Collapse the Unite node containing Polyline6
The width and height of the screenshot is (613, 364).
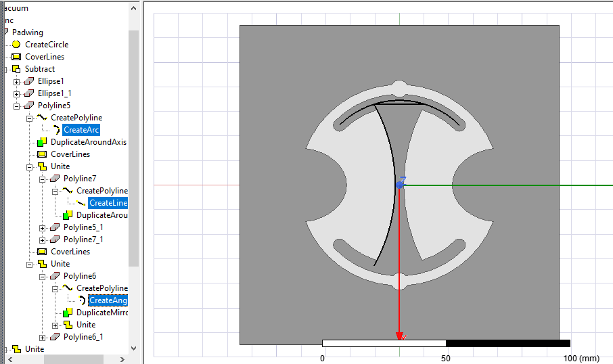pos(29,265)
